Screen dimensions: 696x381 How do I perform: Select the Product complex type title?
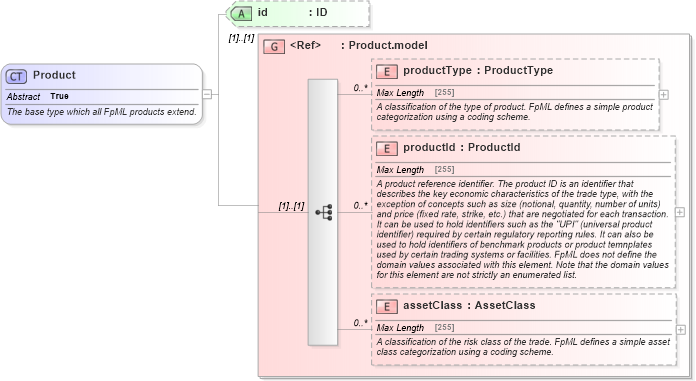click(x=54, y=75)
